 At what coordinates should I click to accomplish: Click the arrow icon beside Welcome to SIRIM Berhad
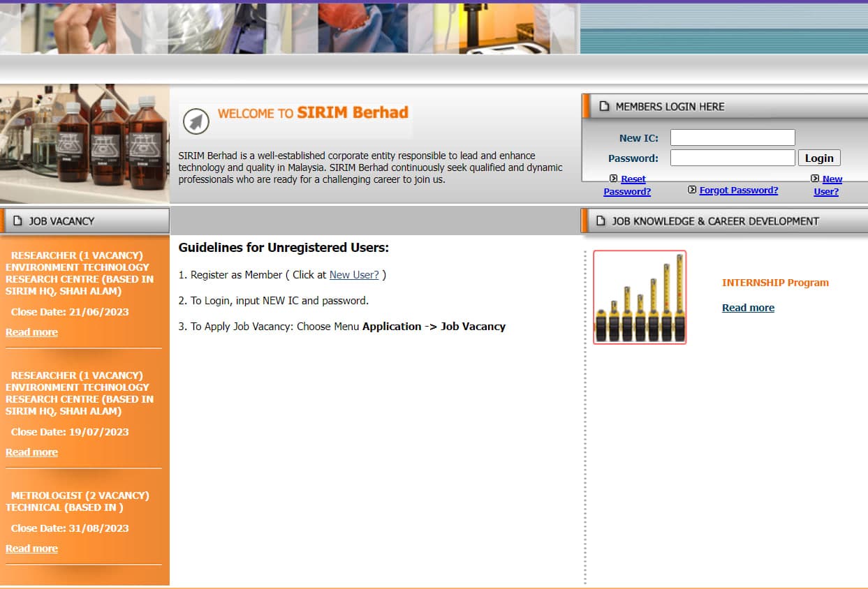point(196,121)
